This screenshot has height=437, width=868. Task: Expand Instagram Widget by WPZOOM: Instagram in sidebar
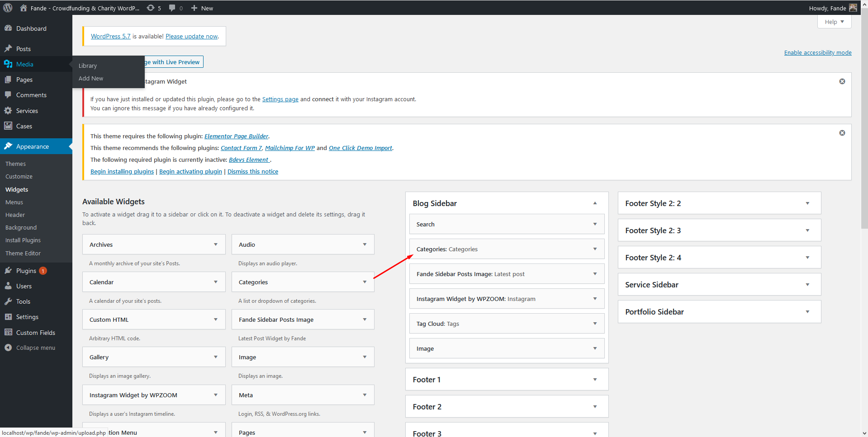click(x=595, y=299)
